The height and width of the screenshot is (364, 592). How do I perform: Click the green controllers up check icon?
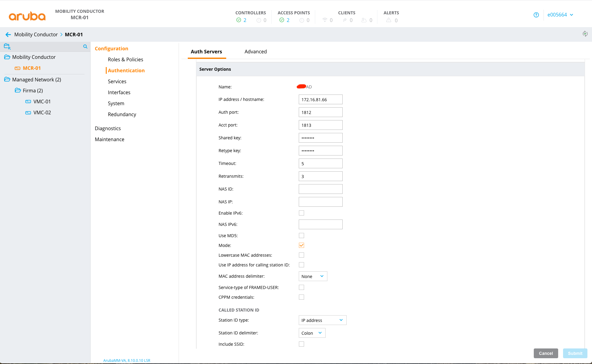coord(239,20)
